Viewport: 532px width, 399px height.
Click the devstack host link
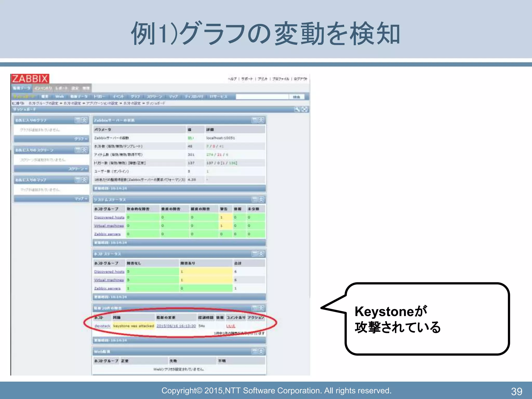coord(102,326)
